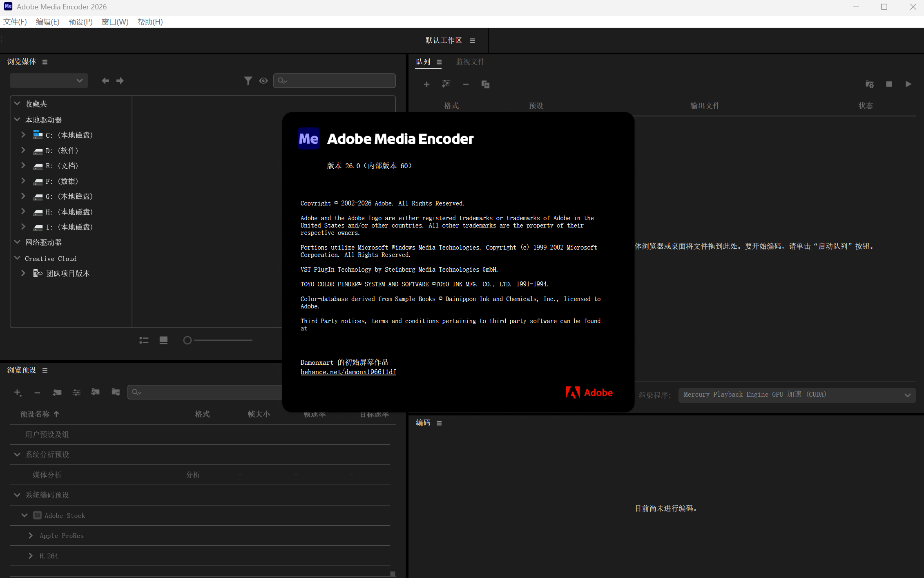Remove item from queue with minus icon
Viewport: 924px width, 578px height.
pos(466,85)
